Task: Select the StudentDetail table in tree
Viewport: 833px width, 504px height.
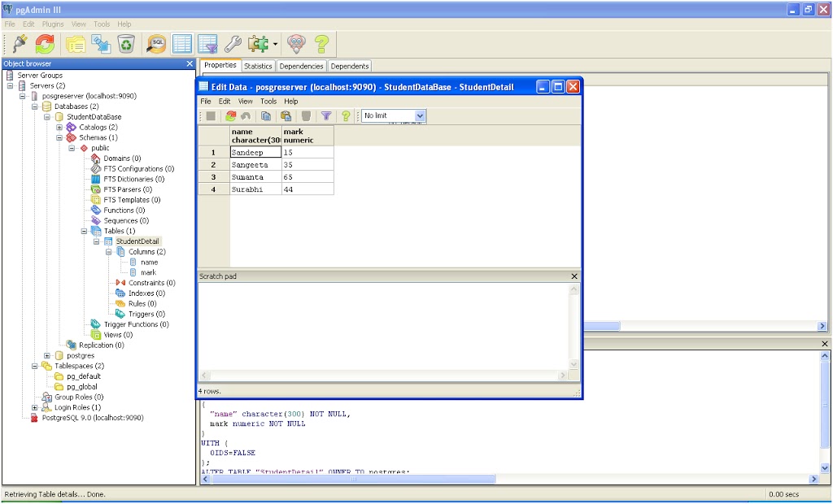Action: pyautogui.click(x=137, y=241)
